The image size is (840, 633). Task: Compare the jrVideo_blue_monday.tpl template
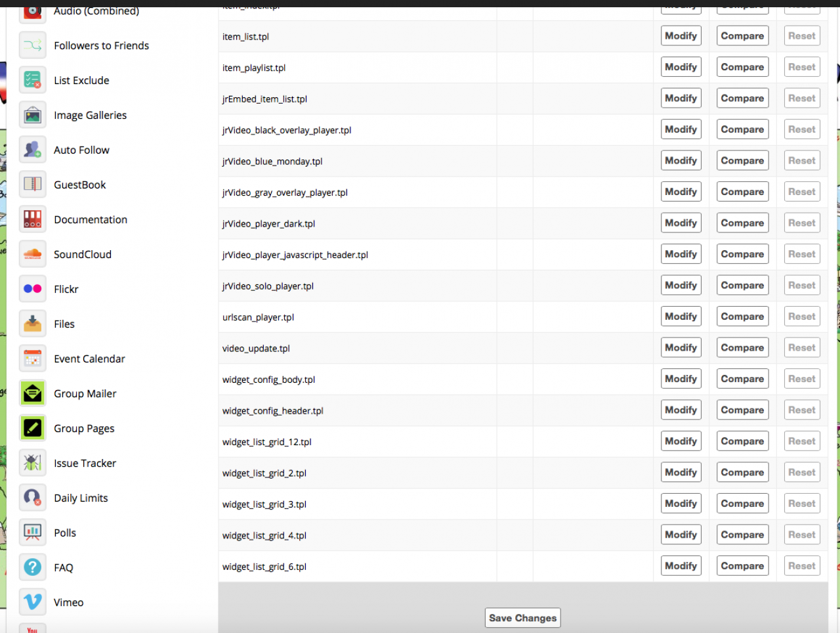(742, 161)
